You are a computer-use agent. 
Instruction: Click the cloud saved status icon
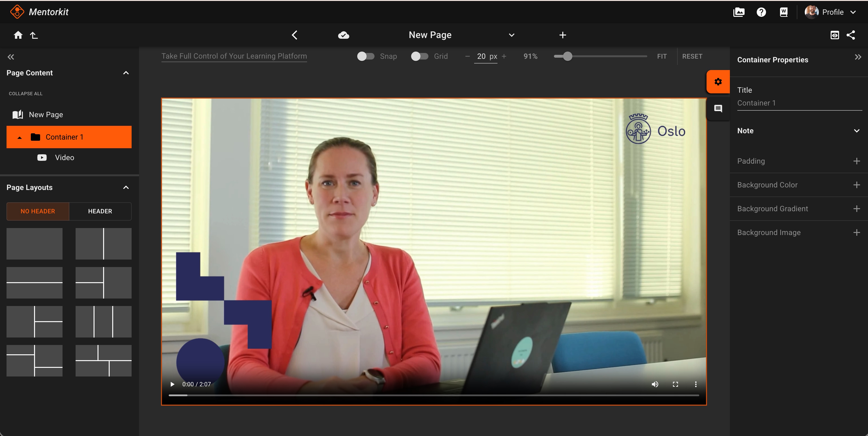point(343,35)
